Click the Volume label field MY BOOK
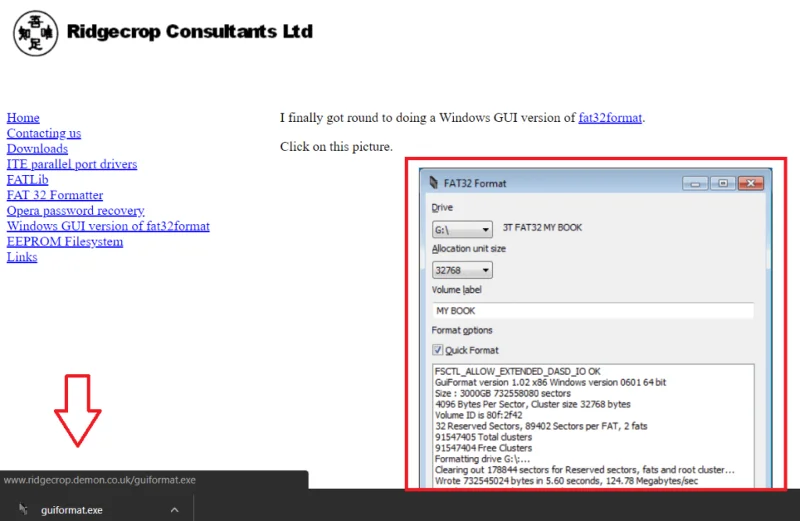The width and height of the screenshot is (800, 521). coord(593,311)
